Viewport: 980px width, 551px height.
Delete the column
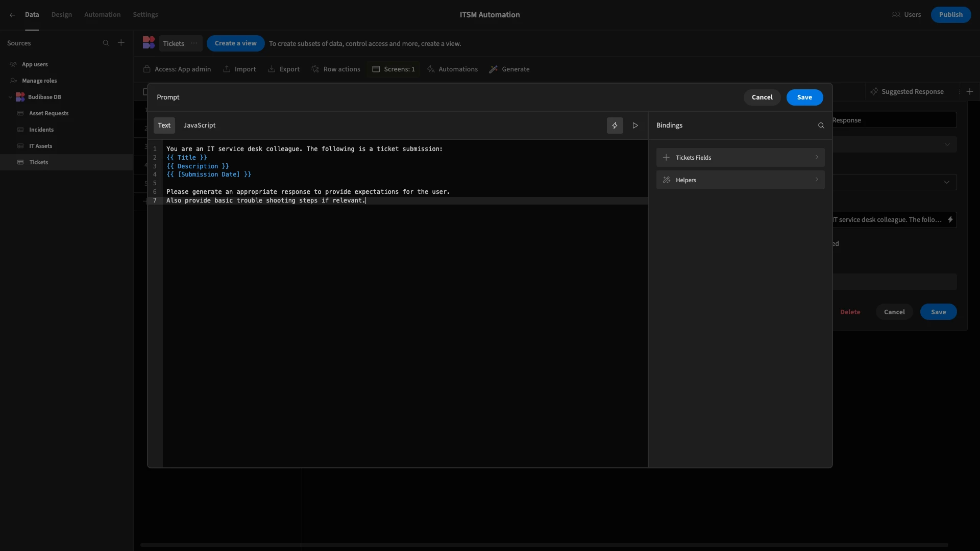tap(850, 312)
